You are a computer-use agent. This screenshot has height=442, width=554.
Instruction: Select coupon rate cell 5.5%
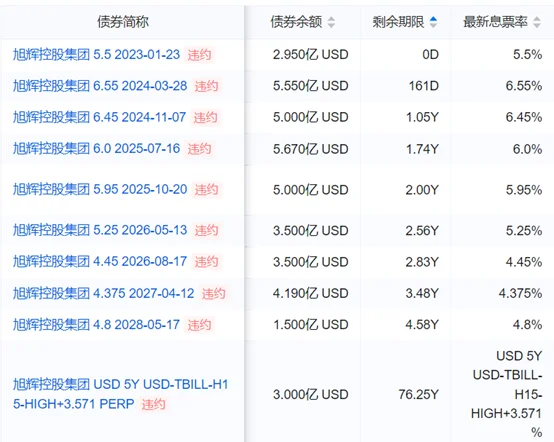(528, 55)
